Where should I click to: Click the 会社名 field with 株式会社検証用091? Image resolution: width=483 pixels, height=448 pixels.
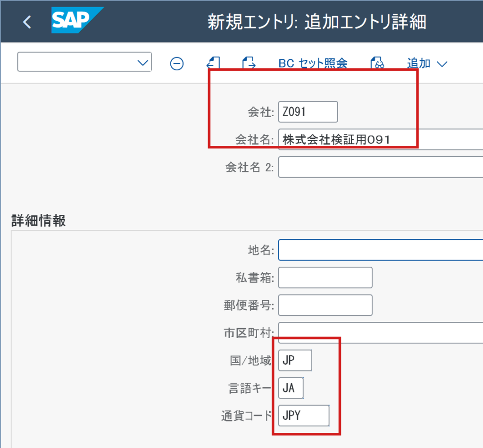[x=381, y=139]
